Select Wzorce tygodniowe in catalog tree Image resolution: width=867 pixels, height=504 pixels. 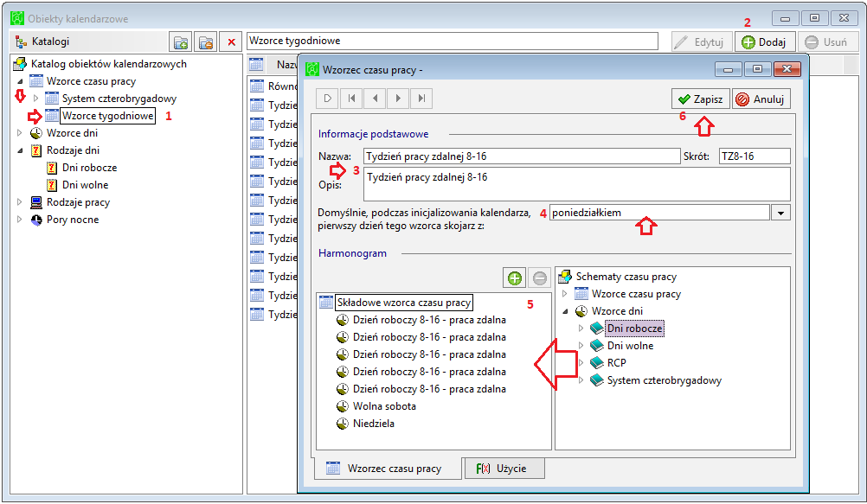click(x=108, y=116)
